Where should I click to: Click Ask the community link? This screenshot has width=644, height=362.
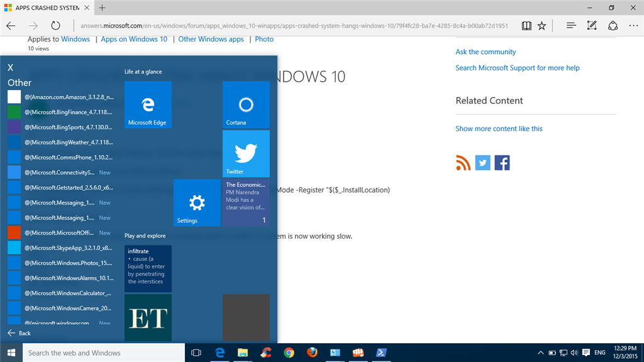(x=486, y=52)
